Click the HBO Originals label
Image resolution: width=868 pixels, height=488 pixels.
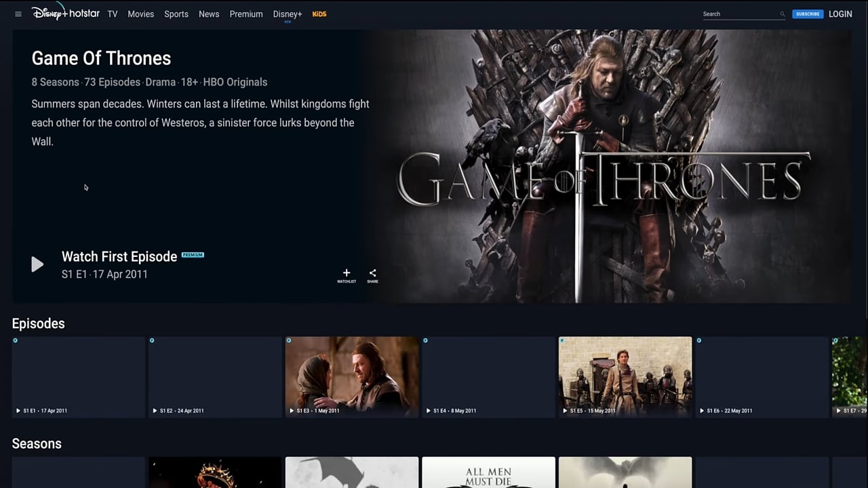(235, 82)
